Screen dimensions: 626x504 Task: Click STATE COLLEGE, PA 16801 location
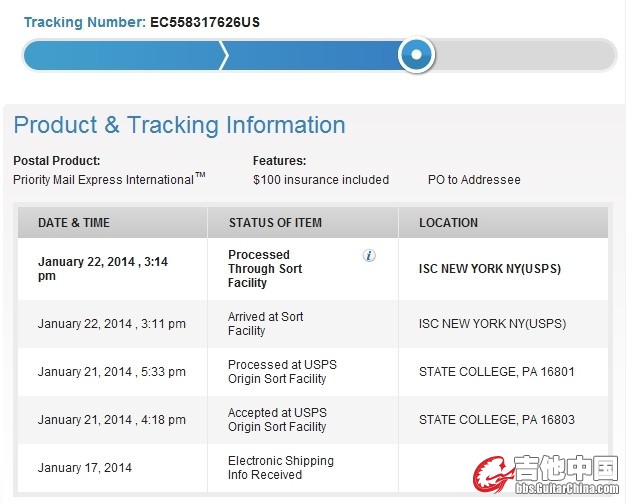(497, 372)
